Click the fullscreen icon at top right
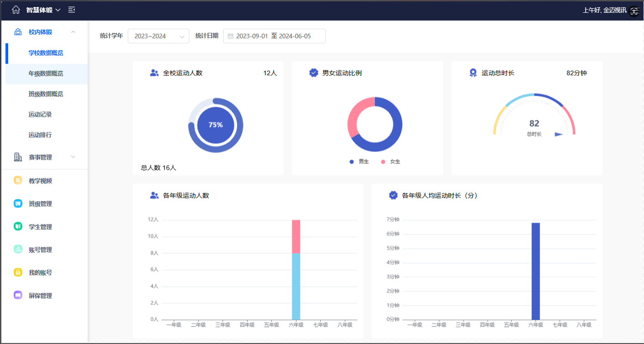The height and width of the screenshot is (344, 644). [634, 11]
